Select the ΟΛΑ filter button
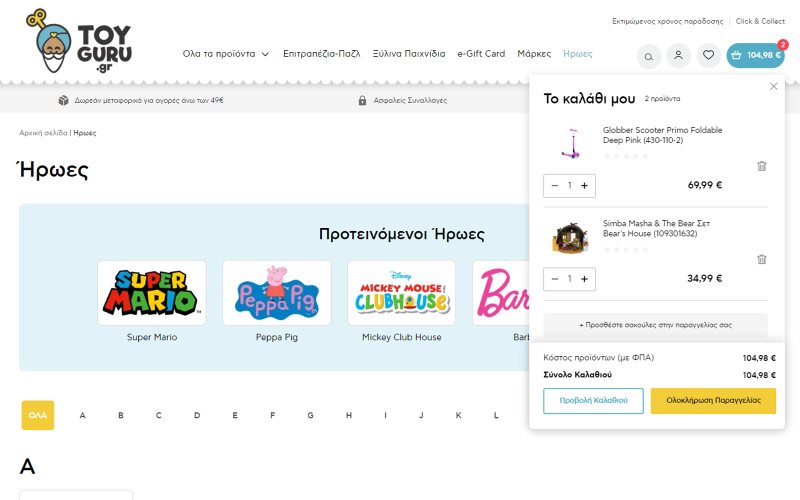The image size is (800, 500). pos(38,415)
